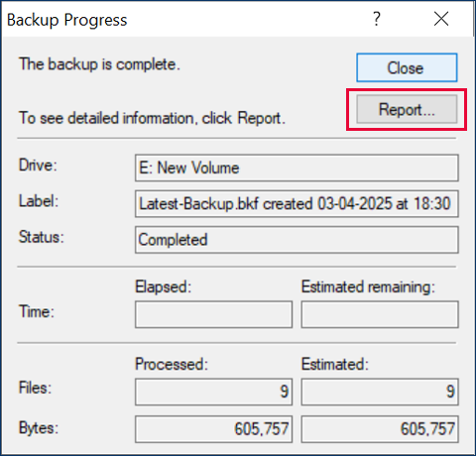Screen dimensions: 476x456
Task: Click the Status: label
Action: tap(42, 237)
